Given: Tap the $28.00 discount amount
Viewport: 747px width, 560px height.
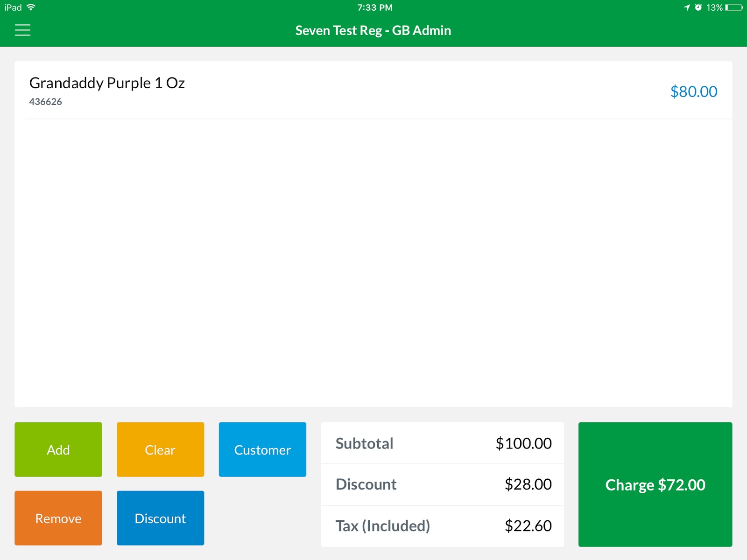Looking at the screenshot, I should 528,484.
